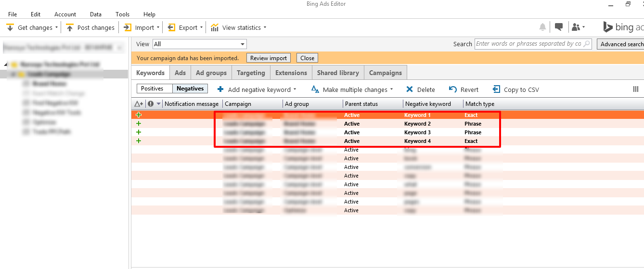Screen dimensions: 644x269
Task: Open the Export dropdown arrow
Action: coord(202,27)
